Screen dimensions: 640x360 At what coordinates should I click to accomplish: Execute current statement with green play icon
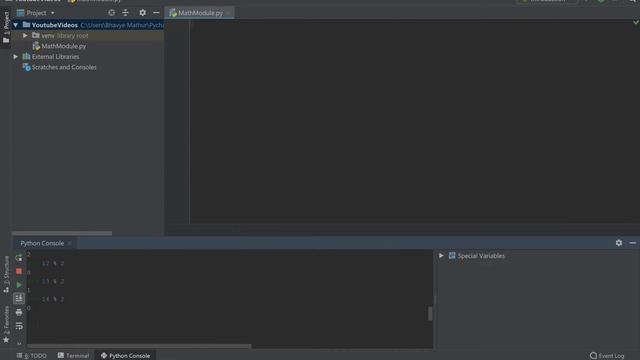pos(19,285)
